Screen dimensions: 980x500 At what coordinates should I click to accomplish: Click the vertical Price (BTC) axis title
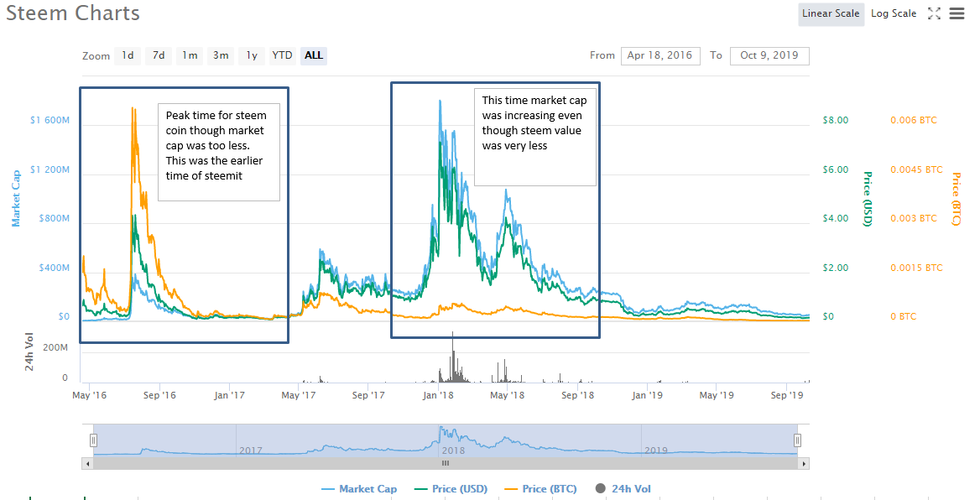coord(957,199)
